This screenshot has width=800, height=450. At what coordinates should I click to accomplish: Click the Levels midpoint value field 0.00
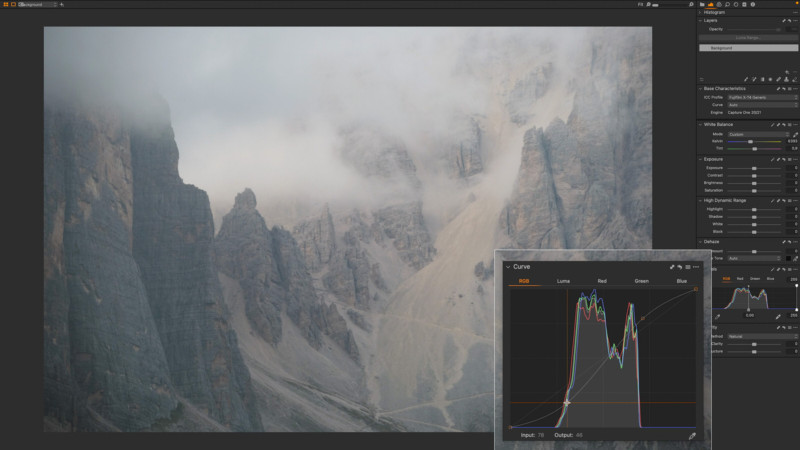click(749, 316)
